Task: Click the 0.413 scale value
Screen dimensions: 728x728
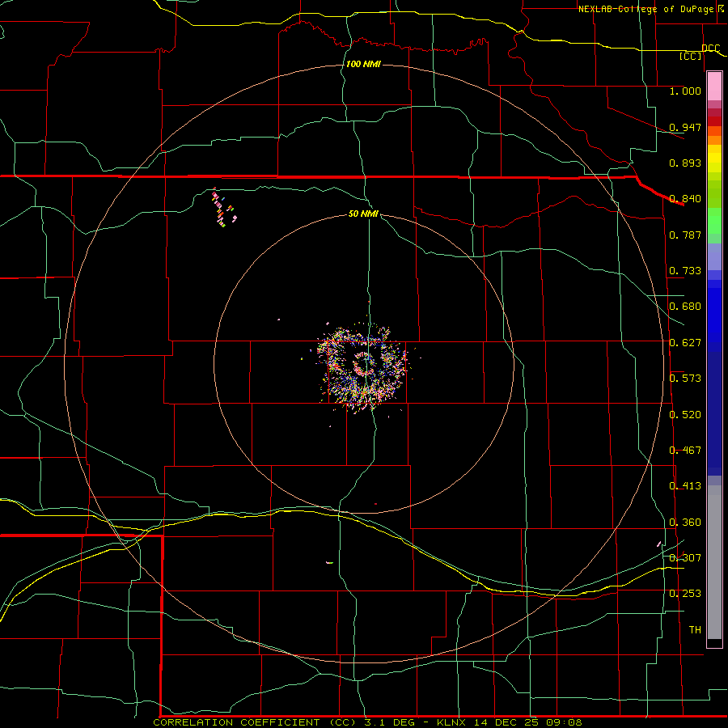Action: pyautogui.click(x=685, y=486)
